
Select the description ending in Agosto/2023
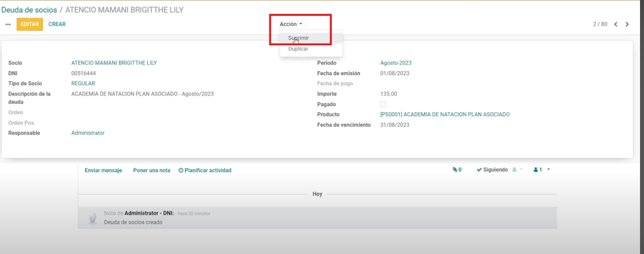pyautogui.click(x=142, y=94)
